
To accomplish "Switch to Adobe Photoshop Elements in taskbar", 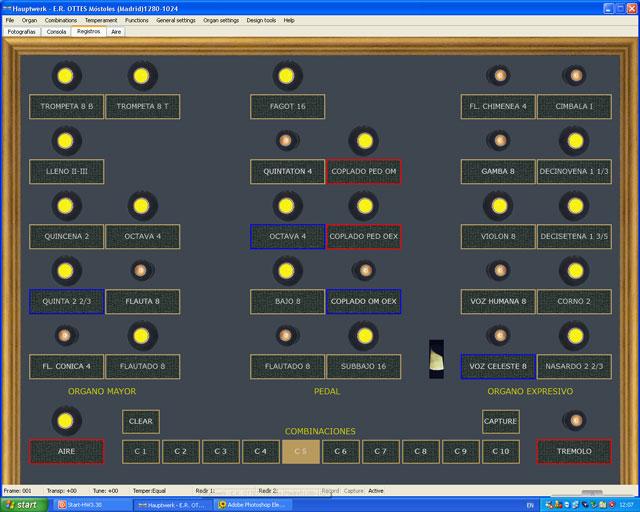I will [265, 505].
